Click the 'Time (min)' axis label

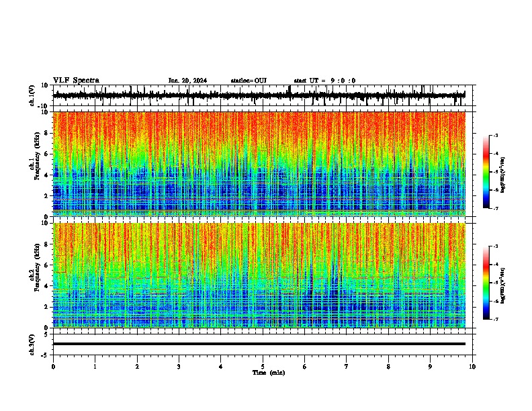click(269, 373)
